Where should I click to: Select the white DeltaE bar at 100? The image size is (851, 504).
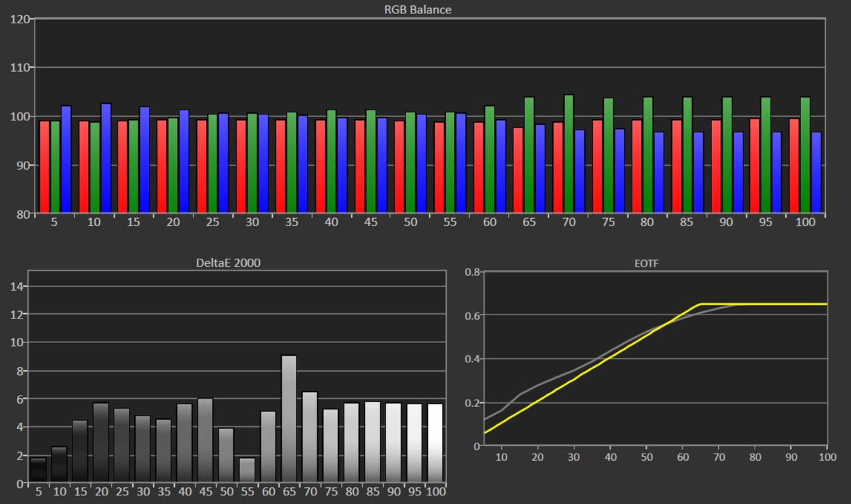(x=435, y=443)
